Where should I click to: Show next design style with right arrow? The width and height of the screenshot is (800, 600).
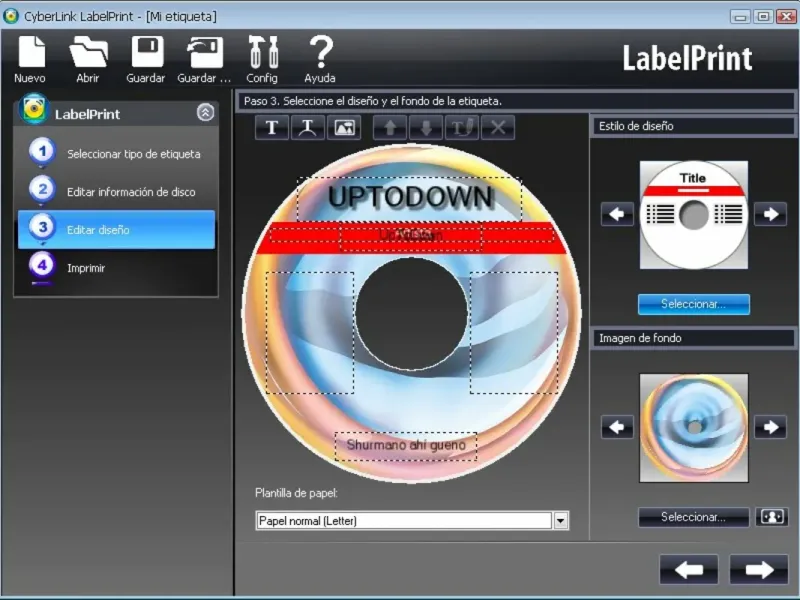tap(770, 214)
